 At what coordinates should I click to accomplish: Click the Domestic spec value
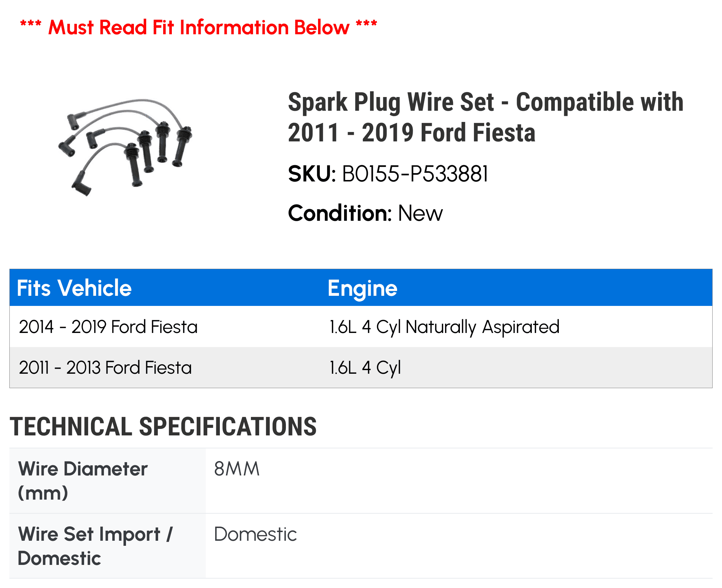coord(255,534)
